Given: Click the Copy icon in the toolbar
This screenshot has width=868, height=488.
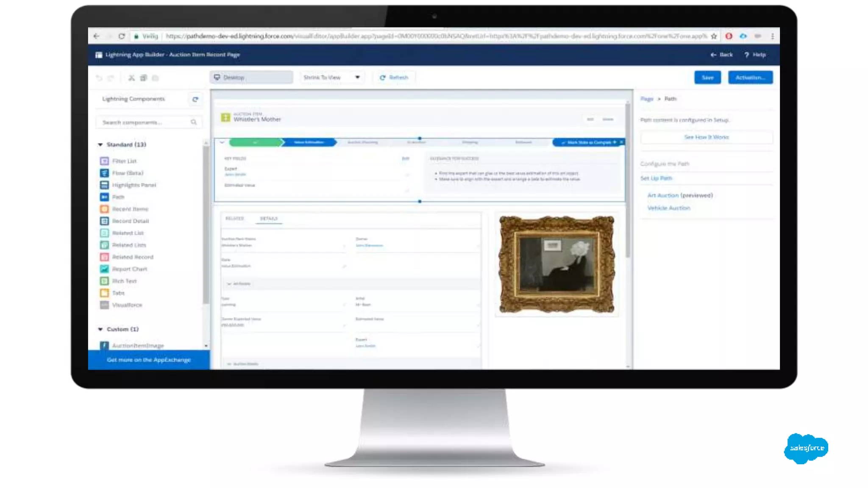Looking at the screenshot, I should click(x=143, y=78).
